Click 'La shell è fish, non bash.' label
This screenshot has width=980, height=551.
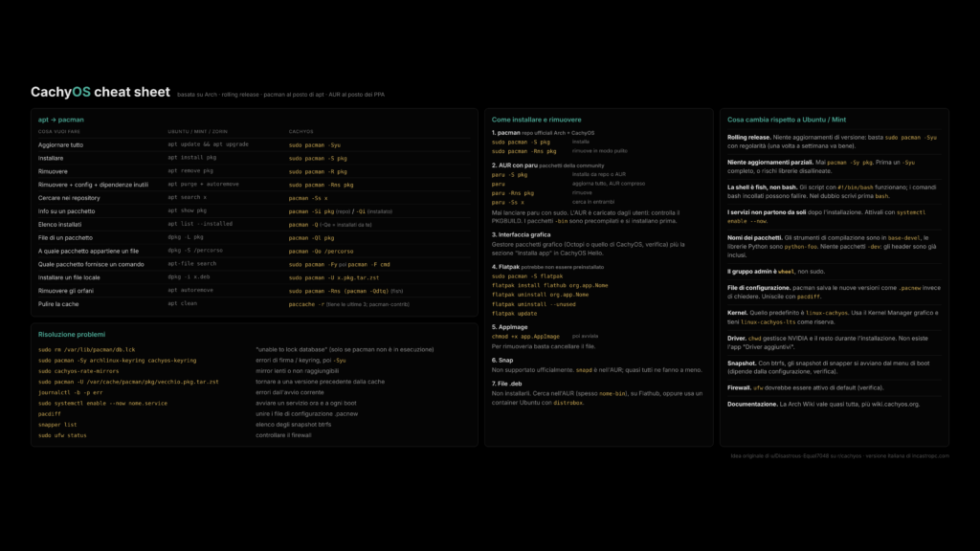763,187
